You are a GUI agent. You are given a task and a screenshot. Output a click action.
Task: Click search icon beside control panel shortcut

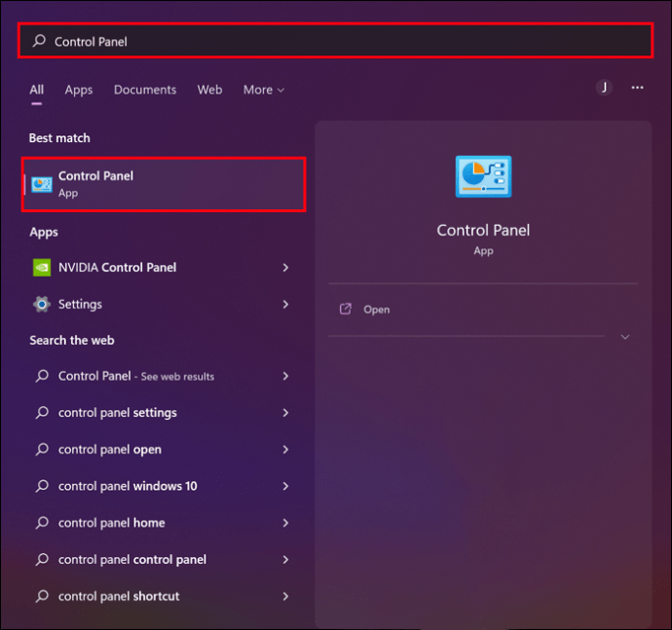[42, 596]
